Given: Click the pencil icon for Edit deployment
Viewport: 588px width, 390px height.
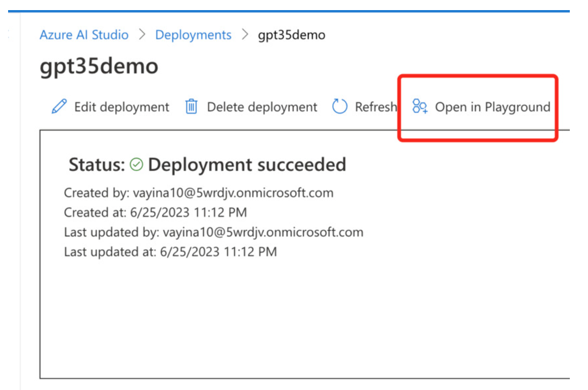Looking at the screenshot, I should click(59, 107).
